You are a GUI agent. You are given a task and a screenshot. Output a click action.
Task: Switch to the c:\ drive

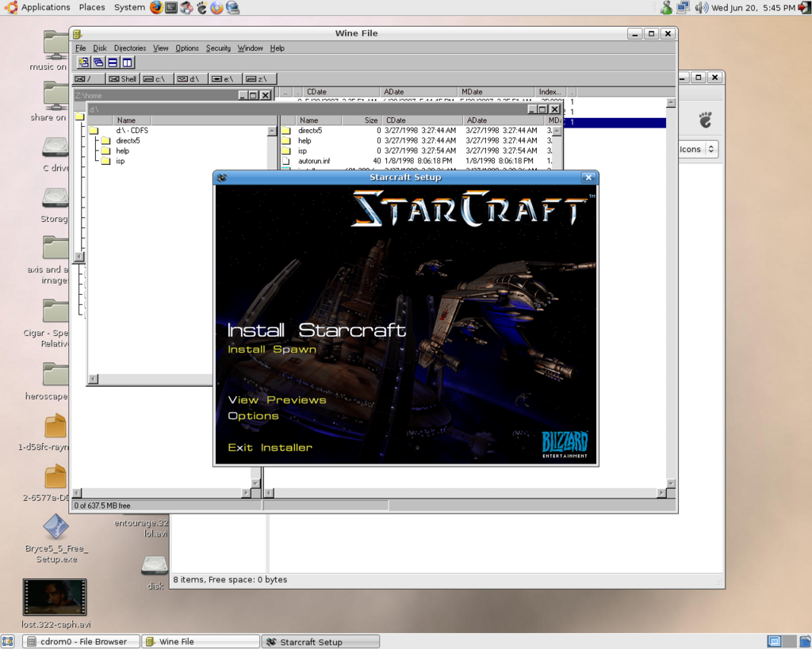(156, 78)
